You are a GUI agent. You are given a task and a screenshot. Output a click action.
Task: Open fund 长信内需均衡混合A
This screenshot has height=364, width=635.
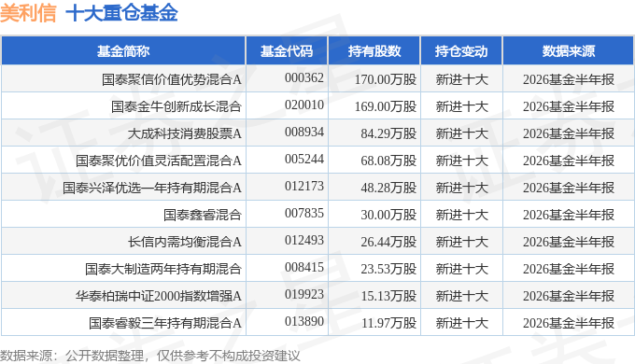coord(184,242)
